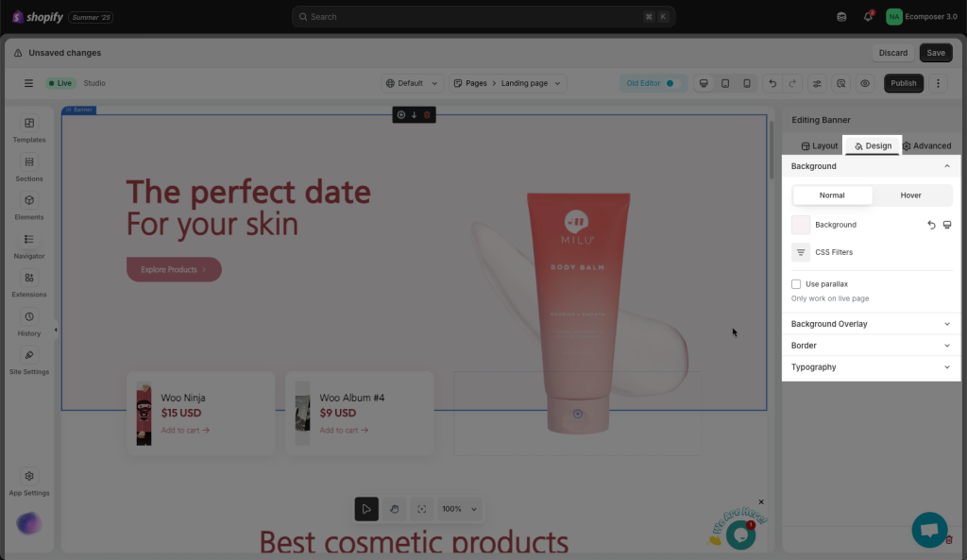Screen dimensions: 967x560
Task: Click the fit-to-screen focus icon
Action: 422,509
